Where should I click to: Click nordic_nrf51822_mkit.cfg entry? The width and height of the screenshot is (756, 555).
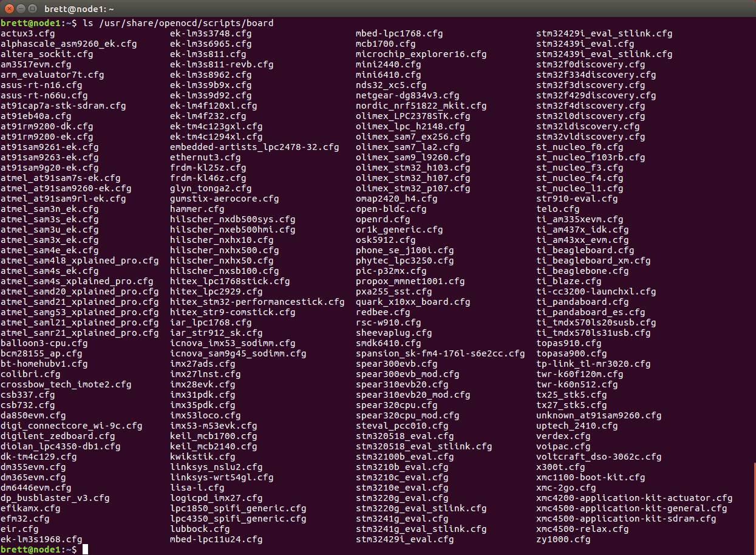point(421,106)
